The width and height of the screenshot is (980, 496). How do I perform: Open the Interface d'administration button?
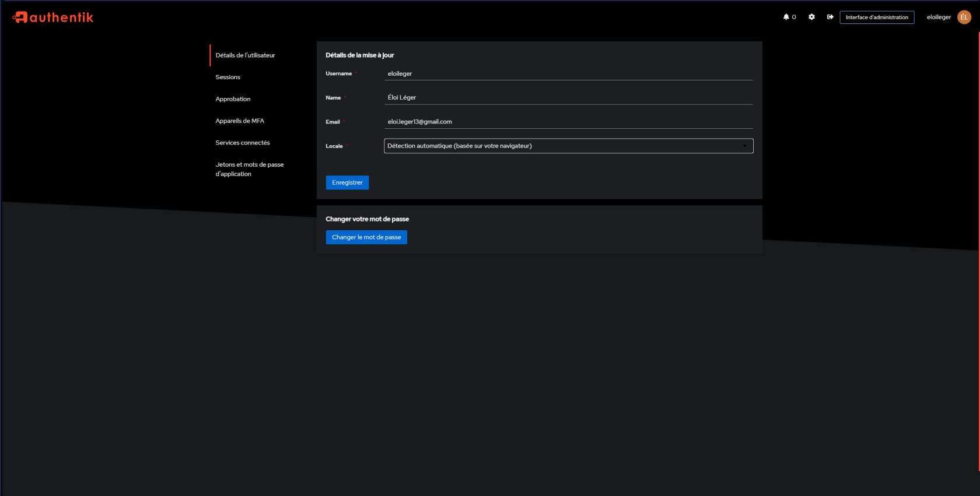click(877, 17)
